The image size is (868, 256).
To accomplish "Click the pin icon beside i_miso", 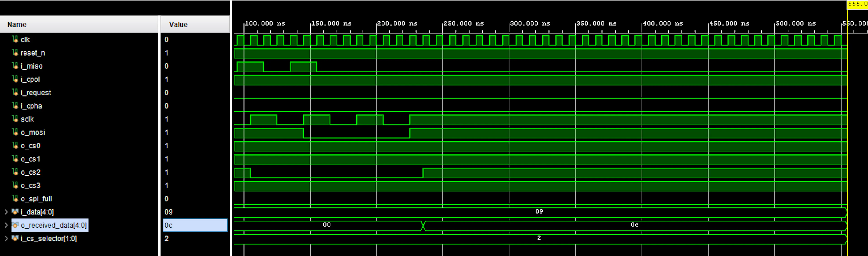I will pyautogui.click(x=16, y=66).
